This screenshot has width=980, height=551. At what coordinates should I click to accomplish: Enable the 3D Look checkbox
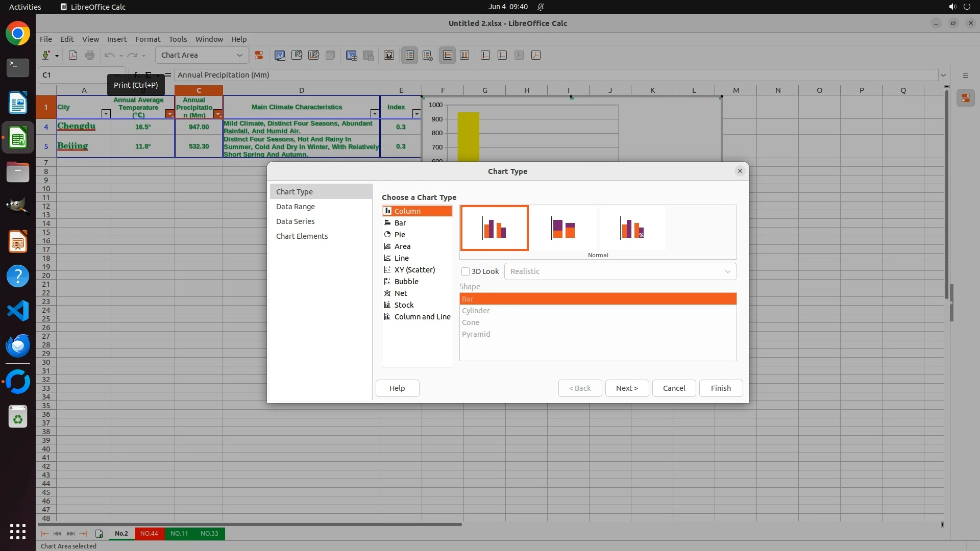[465, 271]
